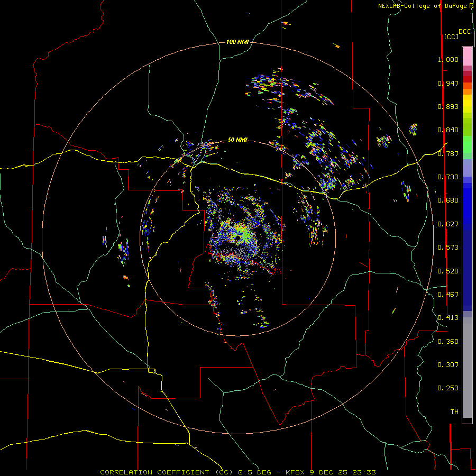Click the 0.573 legend value
Image resolution: width=476 pixels, height=476 pixels.
(448, 248)
